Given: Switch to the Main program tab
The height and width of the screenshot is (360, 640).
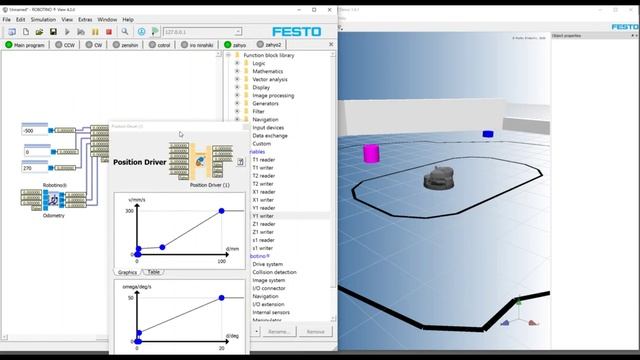Looking at the screenshot, I should (25, 45).
